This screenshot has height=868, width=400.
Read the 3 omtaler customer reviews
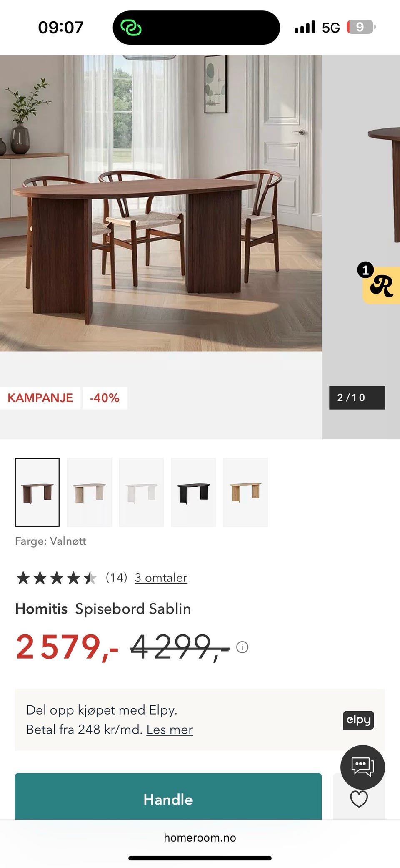click(x=160, y=578)
